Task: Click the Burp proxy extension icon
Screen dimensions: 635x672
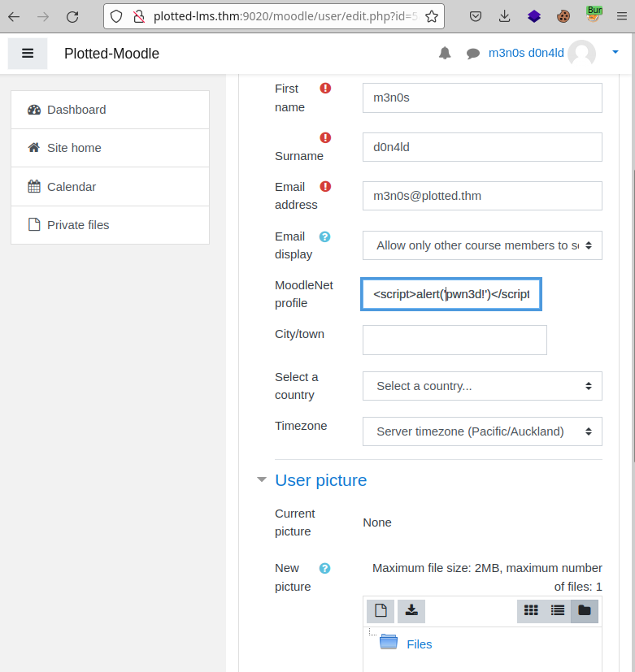Action: click(x=594, y=14)
